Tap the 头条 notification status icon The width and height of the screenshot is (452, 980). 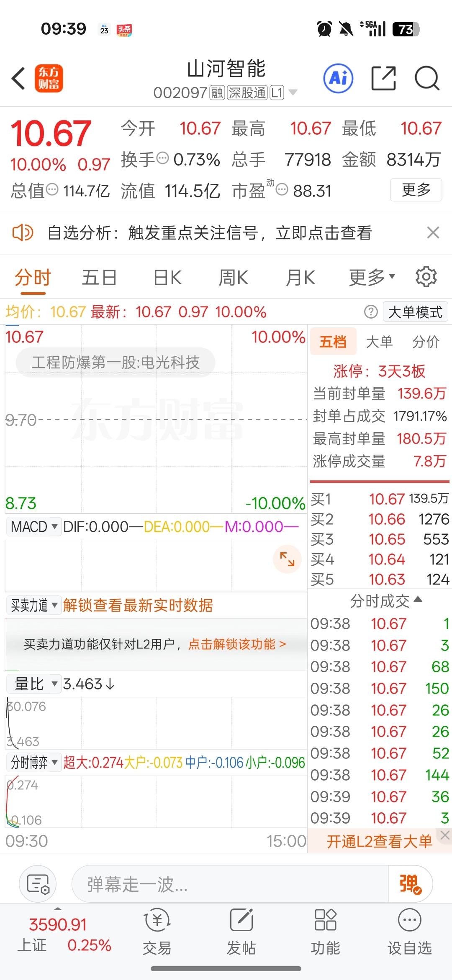click(x=124, y=30)
